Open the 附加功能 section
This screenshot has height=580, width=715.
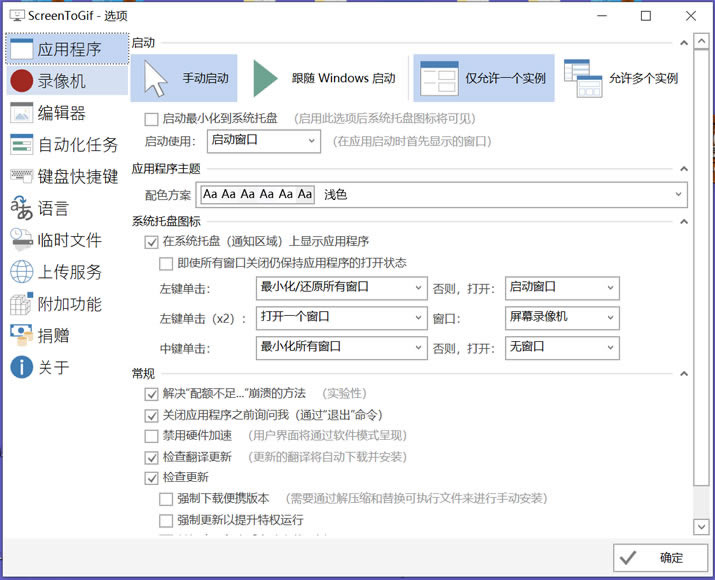click(67, 304)
